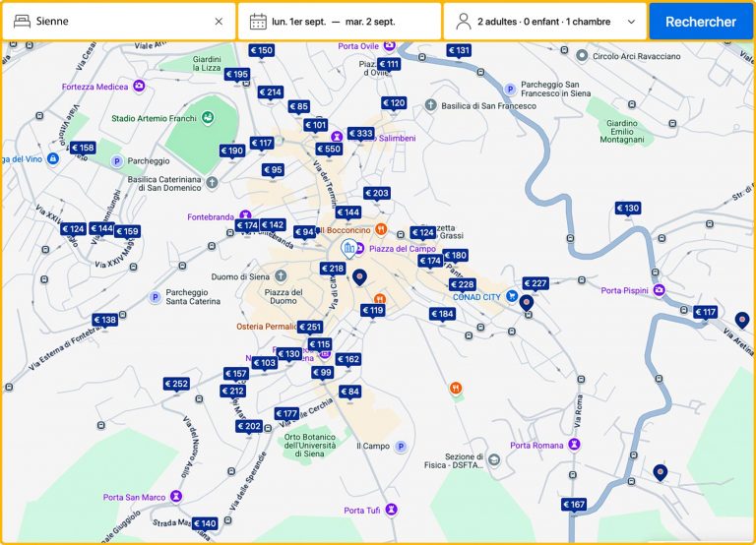Expand the guests and rooms dropdown chevron
The width and height of the screenshot is (756, 545).
(631, 22)
